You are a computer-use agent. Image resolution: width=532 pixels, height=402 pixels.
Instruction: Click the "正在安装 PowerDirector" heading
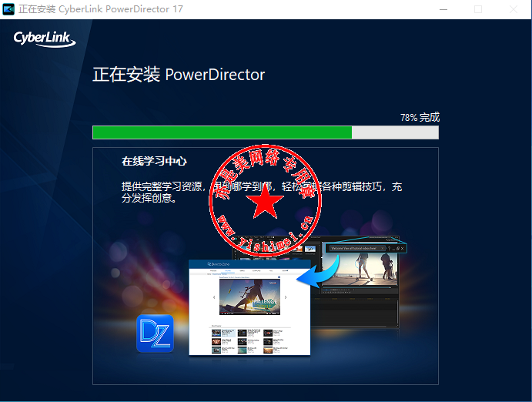pyautogui.click(x=179, y=75)
